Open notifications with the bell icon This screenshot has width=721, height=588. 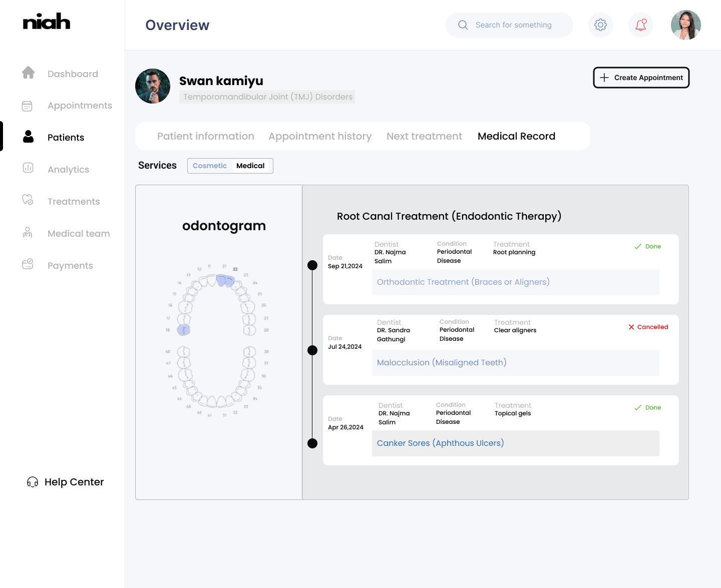pyautogui.click(x=641, y=25)
